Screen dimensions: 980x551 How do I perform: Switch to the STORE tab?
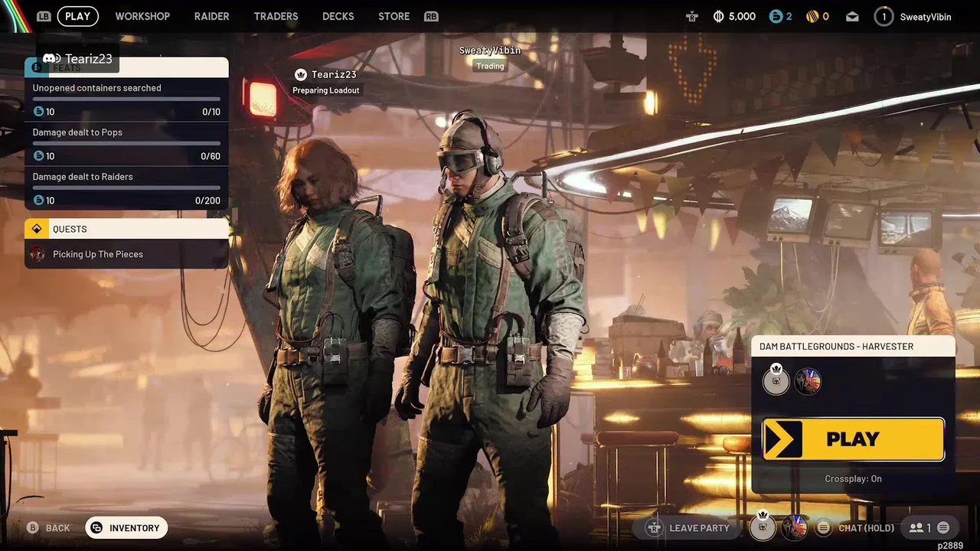coord(394,16)
